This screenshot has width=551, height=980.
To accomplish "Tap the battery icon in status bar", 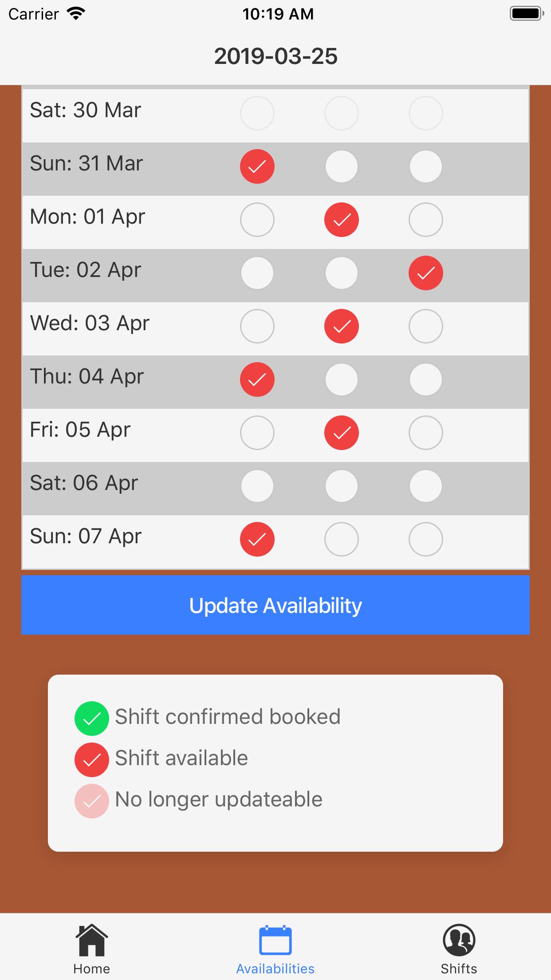I will (527, 14).
